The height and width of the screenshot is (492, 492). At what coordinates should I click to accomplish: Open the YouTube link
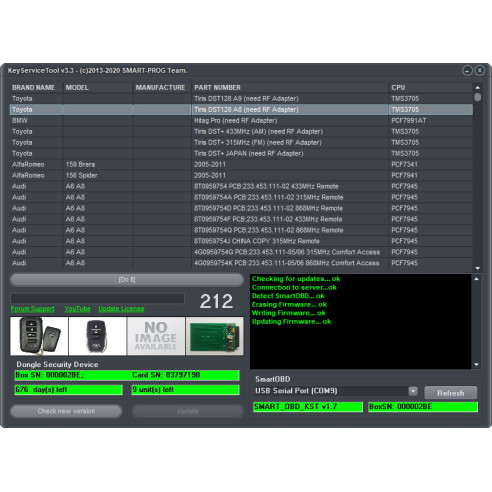point(78,309)
